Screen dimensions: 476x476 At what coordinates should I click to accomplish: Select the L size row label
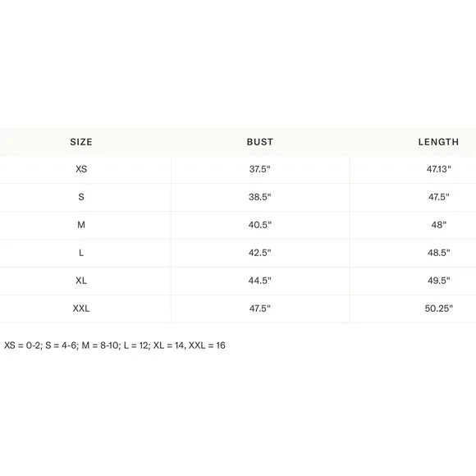[81, 253]
